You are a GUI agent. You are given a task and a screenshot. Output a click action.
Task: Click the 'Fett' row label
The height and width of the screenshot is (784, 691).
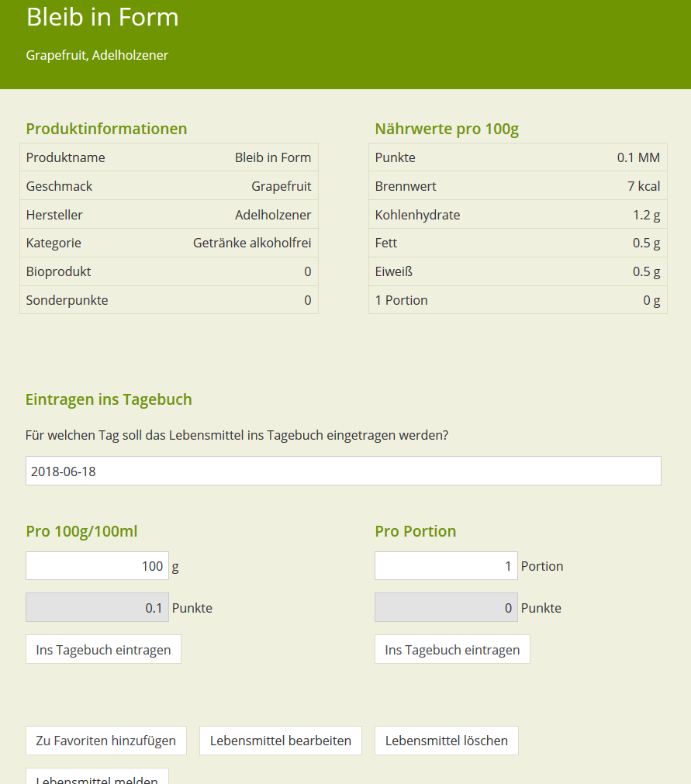386,243
